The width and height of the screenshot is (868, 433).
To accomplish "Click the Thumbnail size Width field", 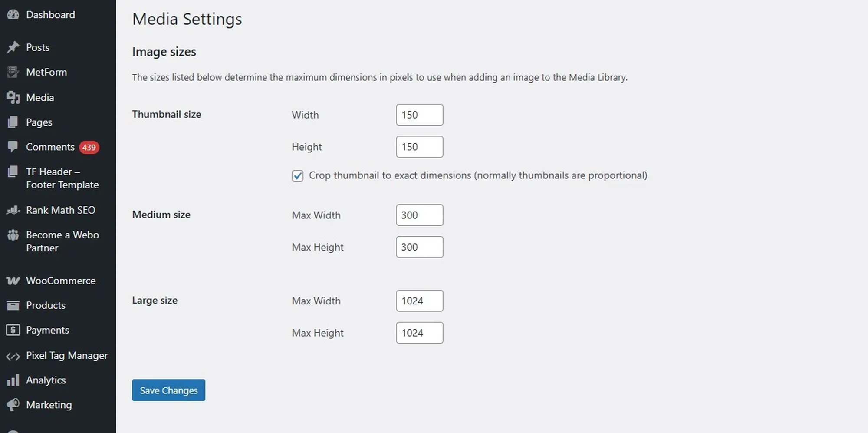I will tap(419, 115).
